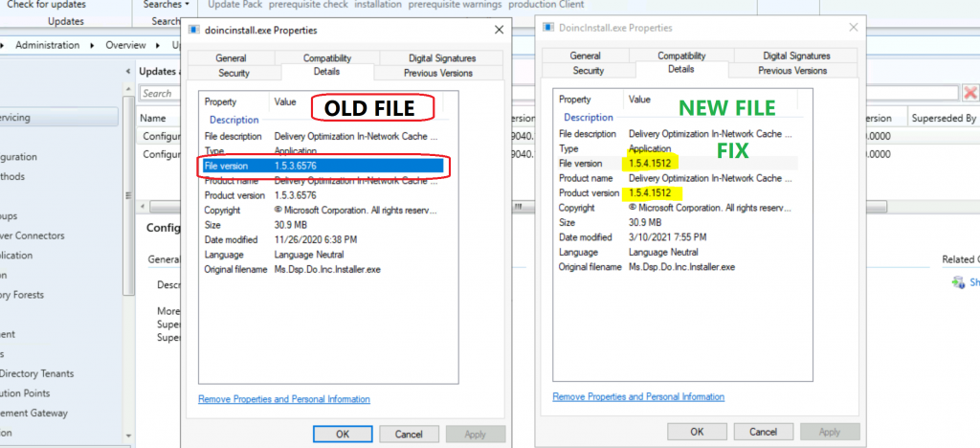The height and width of the screenshot is (448, 980).
Task: Click the red X clear-search icon
Action: (x=970, y=93)
